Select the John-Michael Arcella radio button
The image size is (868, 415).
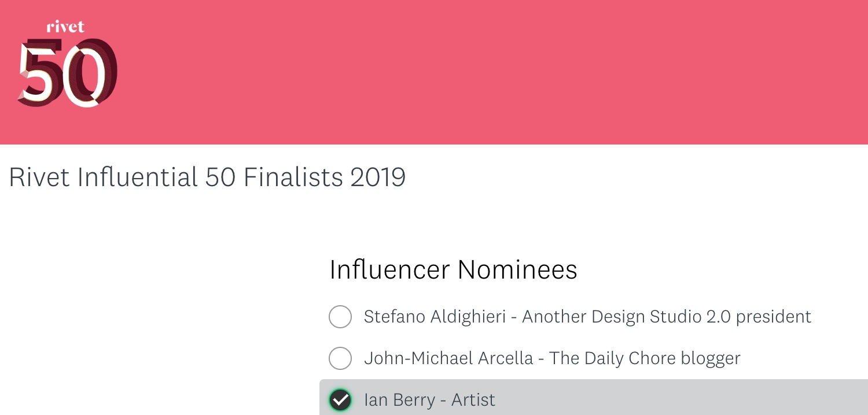pos(340,358)
